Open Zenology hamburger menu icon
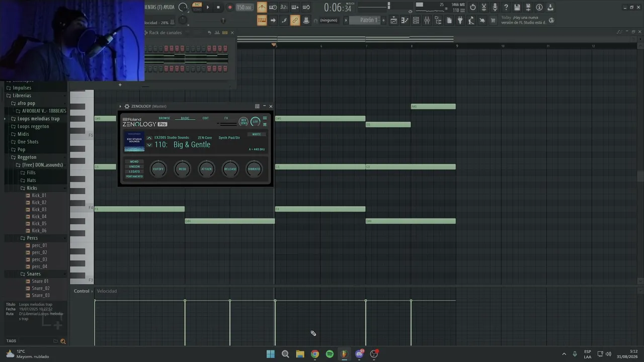 click(265, 119)
